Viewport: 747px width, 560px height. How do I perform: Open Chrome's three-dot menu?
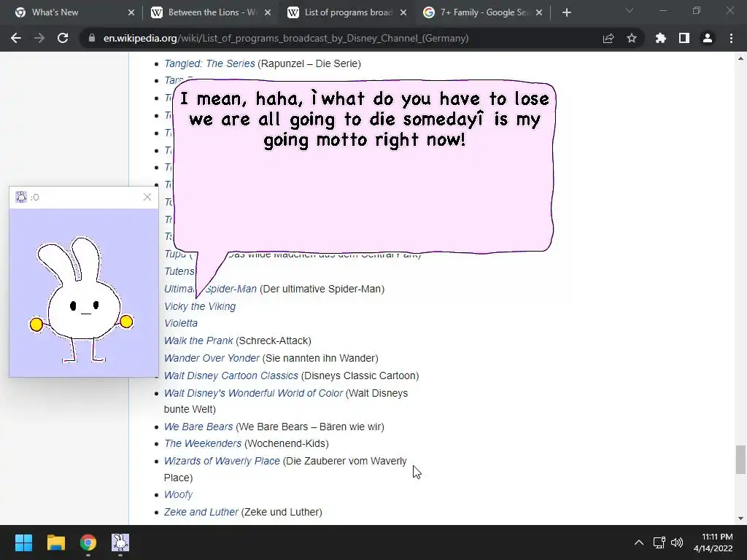coord(731,38)
